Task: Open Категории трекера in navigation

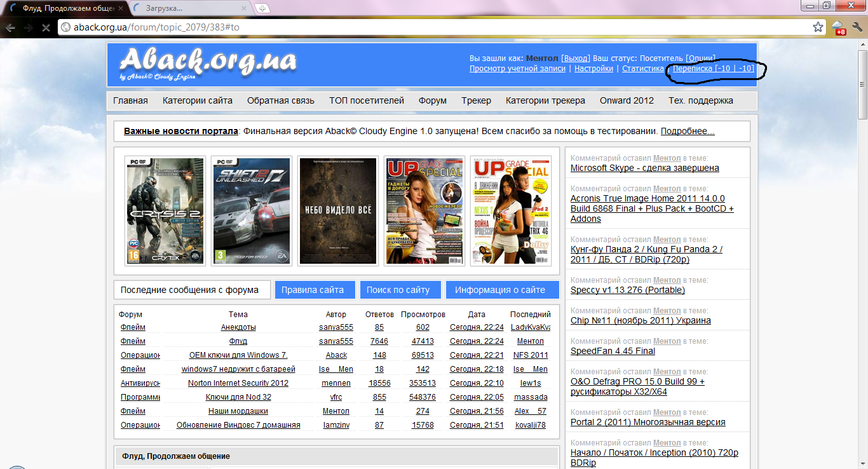Action: coord(545,100)
